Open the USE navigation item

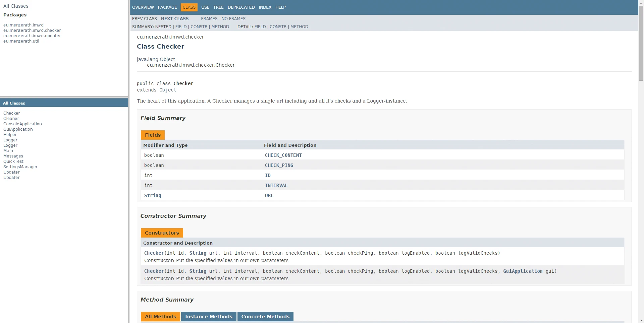(x=205, y=7)
